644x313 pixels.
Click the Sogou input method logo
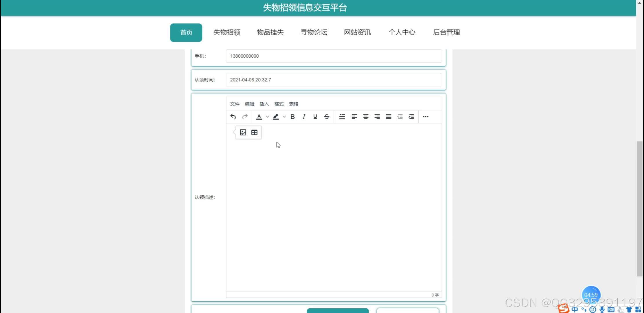click(x=563, y=308)
